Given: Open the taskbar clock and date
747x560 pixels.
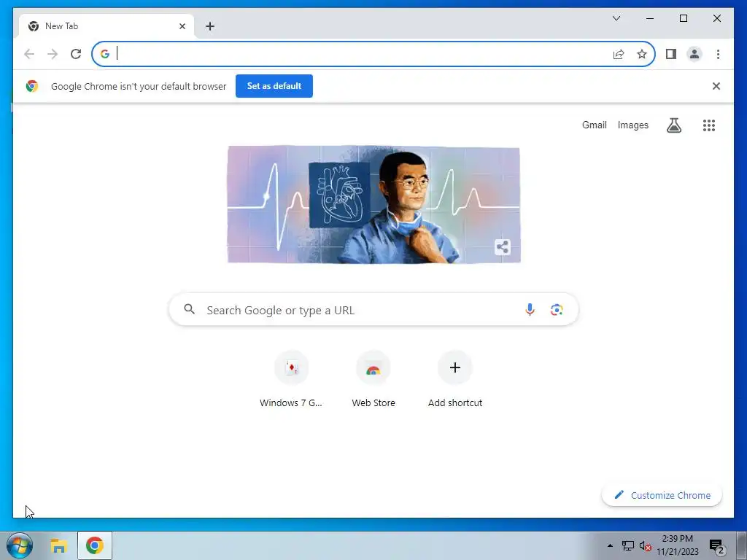Looking at the screenshot, I should click(x=678, y=545).
